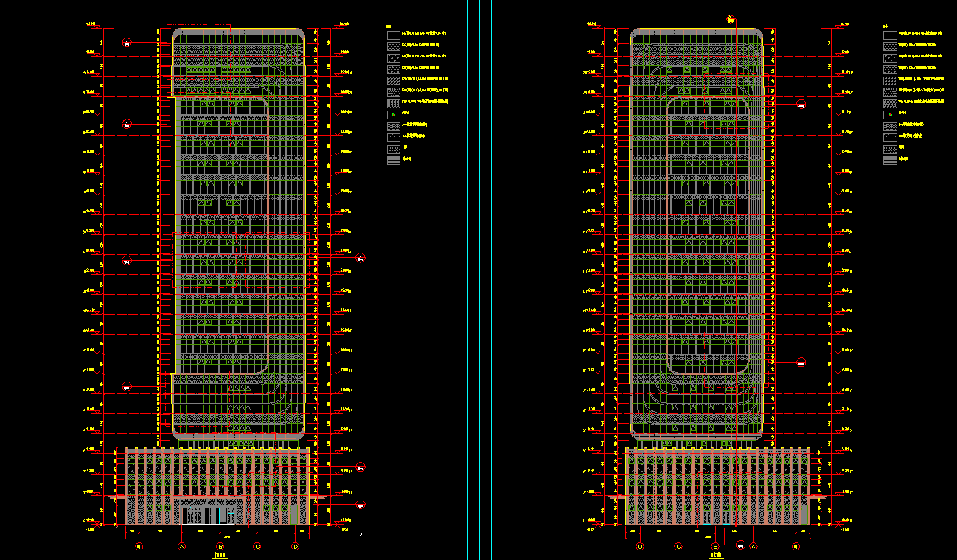Click the underlined title below right elevation

coord(714,556)
